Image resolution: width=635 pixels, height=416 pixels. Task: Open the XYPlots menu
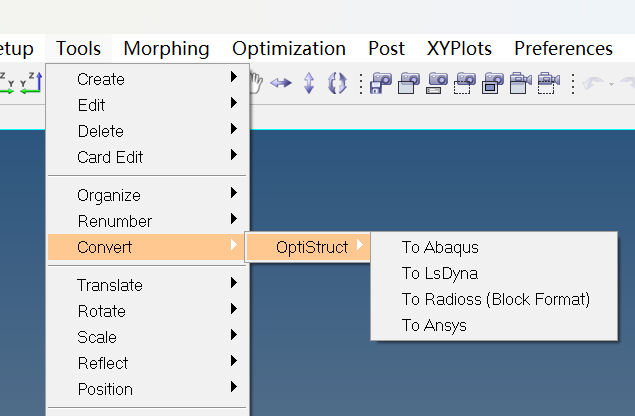pyautogui.click(x=459, y=49)
